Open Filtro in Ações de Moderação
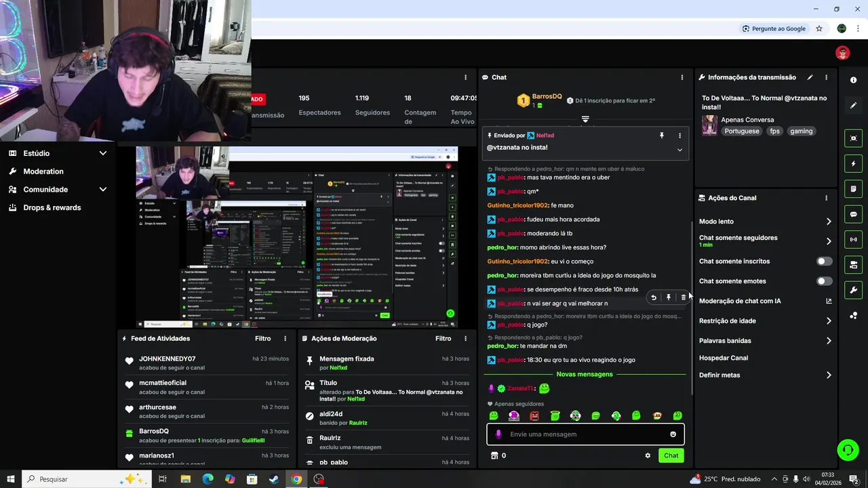 pos(443,338)
